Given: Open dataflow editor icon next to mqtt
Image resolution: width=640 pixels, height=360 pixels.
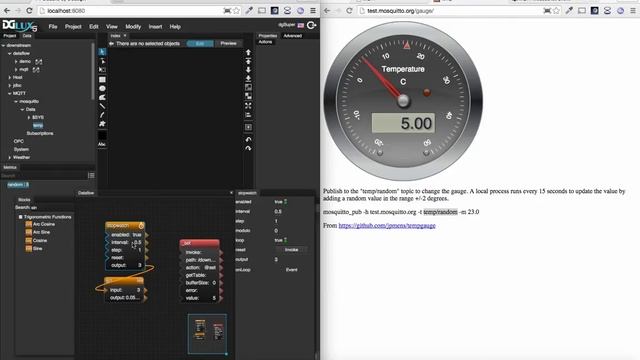Looking at the screenshot, I should pos(36,70).
